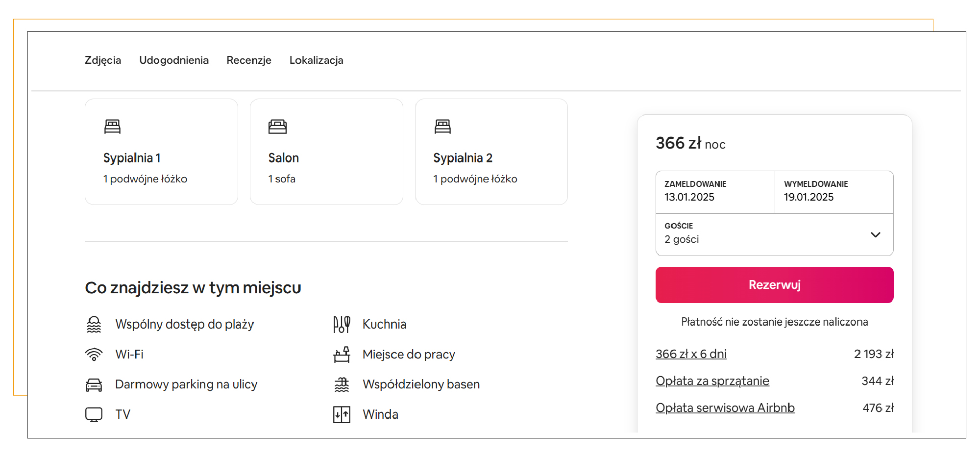Click the 366 zł noc price heading
980x461 pixels.
[690, 143]
